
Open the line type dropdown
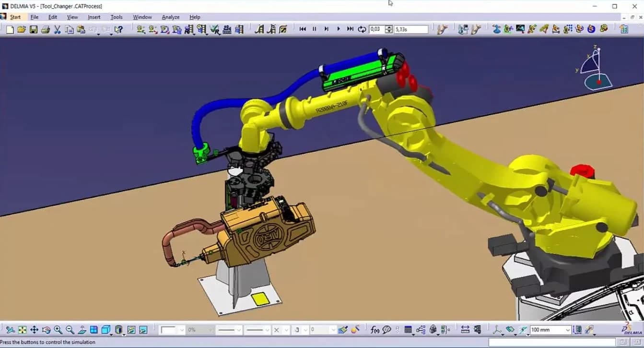pos(268,330)
